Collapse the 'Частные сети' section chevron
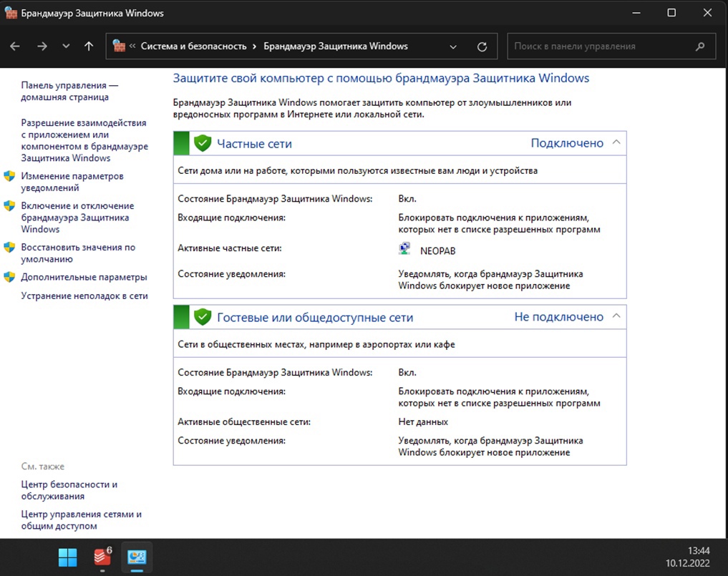The image size is (728, 576). [x=616, y=142]
